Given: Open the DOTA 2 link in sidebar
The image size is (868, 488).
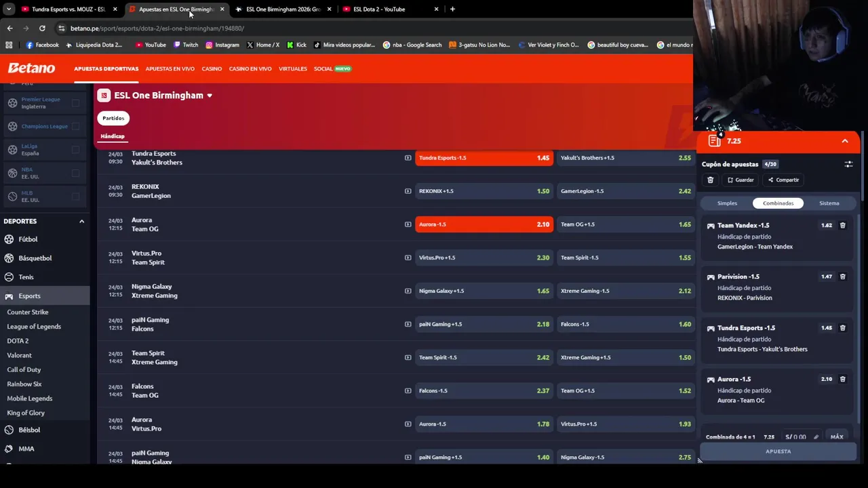Looking at the screenshot, I should pos(18,341).
